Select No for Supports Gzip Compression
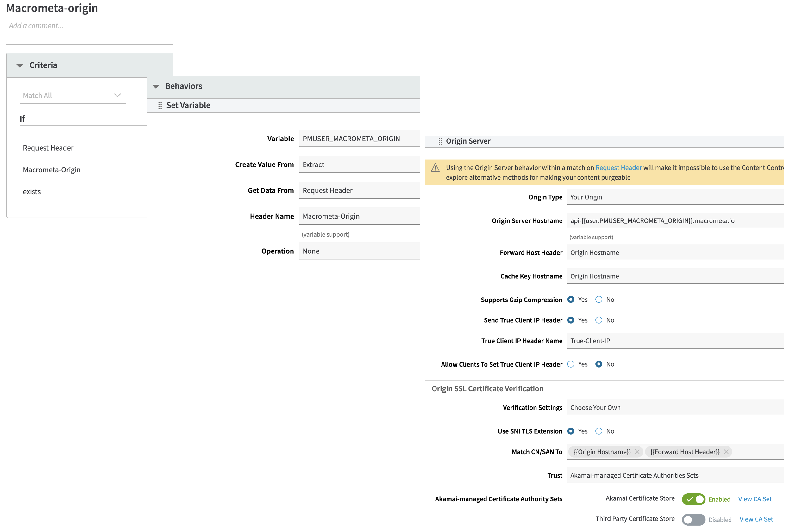 (599, 300)
